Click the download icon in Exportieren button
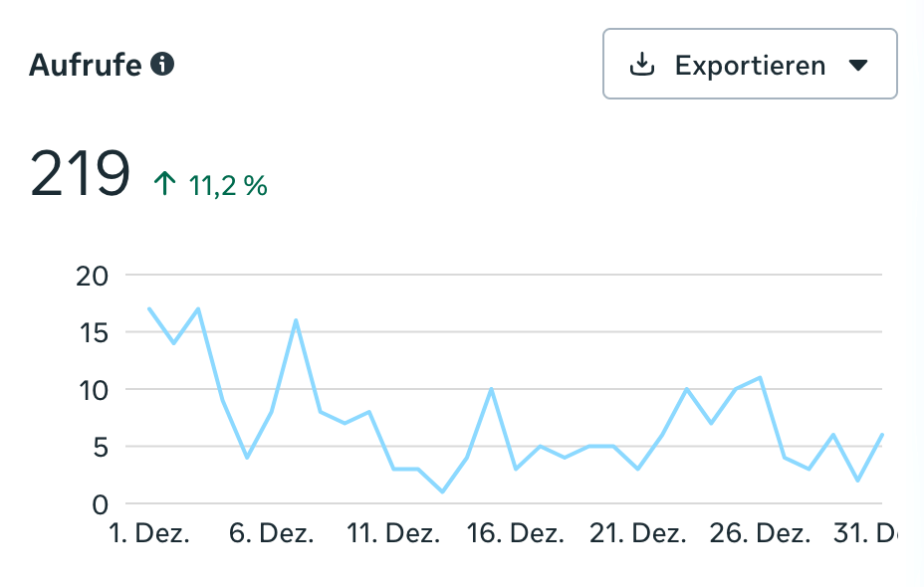The height and width of the screenshot is (587, 924). coord(643,65)
